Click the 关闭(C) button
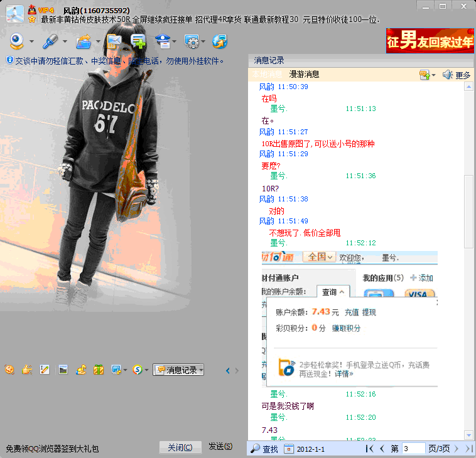 coord(180,447)
